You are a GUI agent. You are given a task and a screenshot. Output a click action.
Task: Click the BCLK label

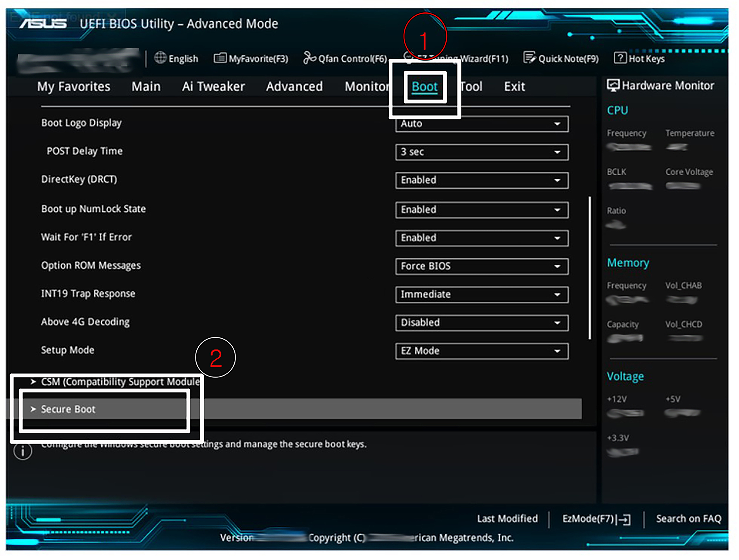click(617, 172)
